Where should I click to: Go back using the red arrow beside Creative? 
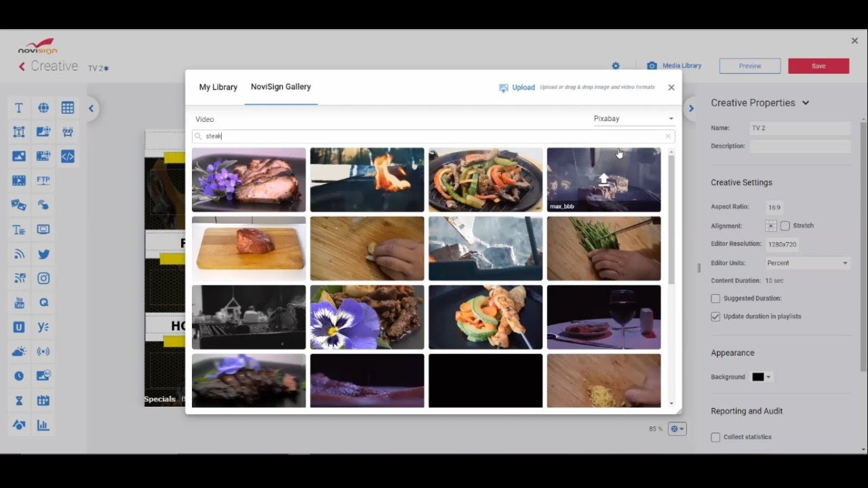[x=22, y=66]
